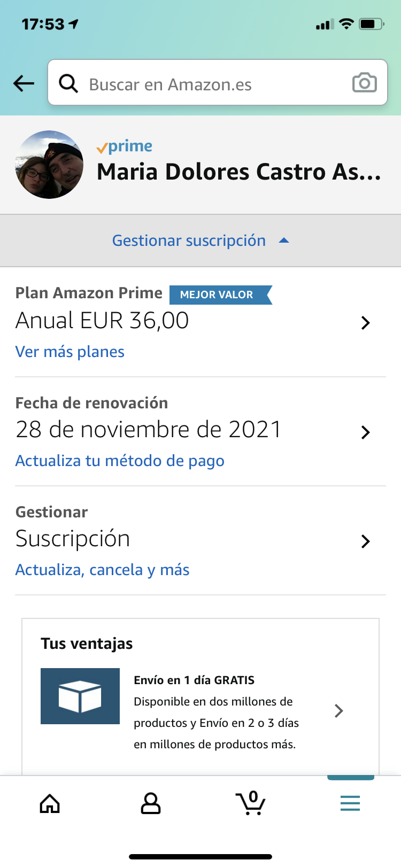Click the Ver más planes link
This screenshot has width=401, height=868.
click(70, 352)
